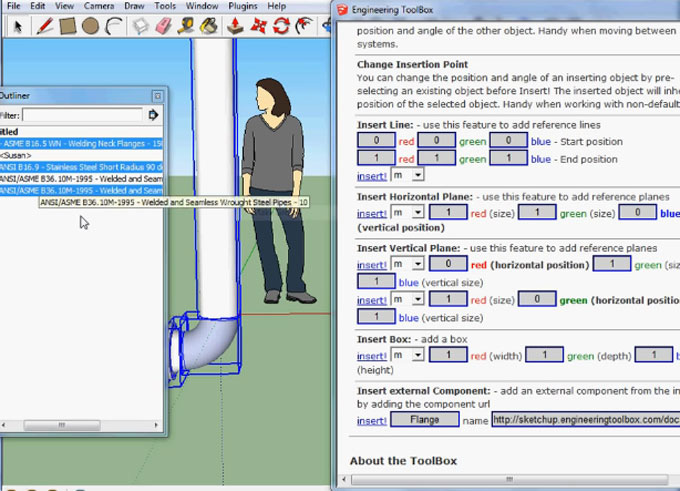Image resolution: width=680 pixels, height=491 pixels.
Task: Choose the Rectangle tool
Action: coord(68,26)
